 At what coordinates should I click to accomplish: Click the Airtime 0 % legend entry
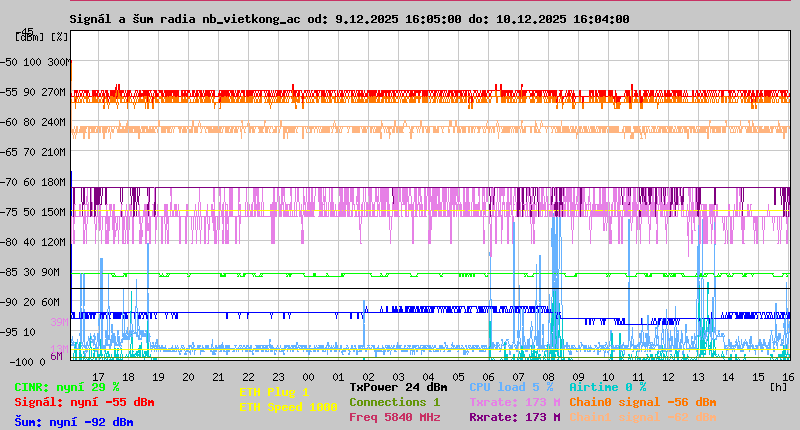pyautogui.click(x=607, y=387)
